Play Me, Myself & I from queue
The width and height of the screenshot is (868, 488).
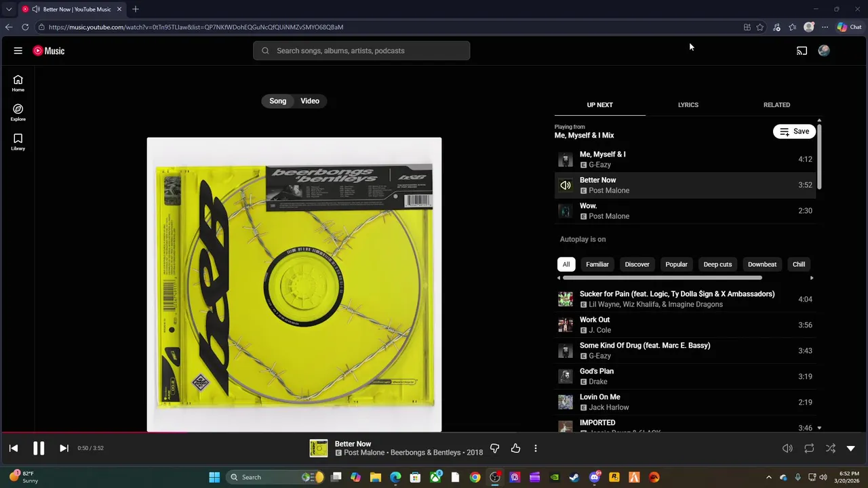[x=685, y=159]
